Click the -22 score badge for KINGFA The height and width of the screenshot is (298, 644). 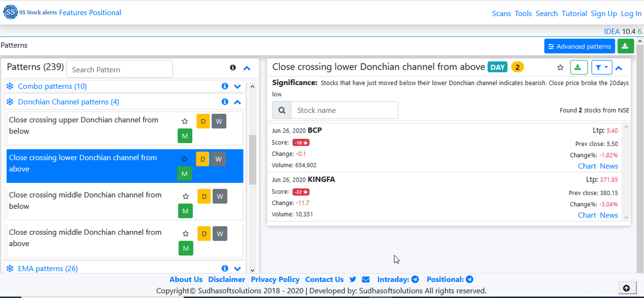301,192
